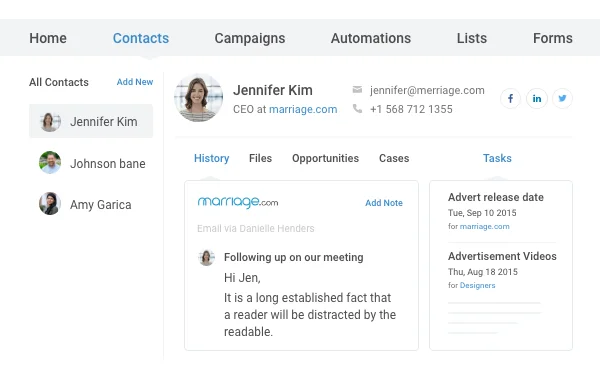The image size is (600, 378).
Task: Select the Cases tab
Action: (394, 158)
